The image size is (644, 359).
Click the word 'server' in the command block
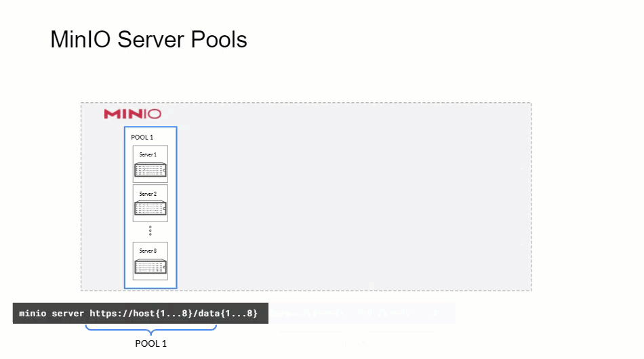point(68,314)
